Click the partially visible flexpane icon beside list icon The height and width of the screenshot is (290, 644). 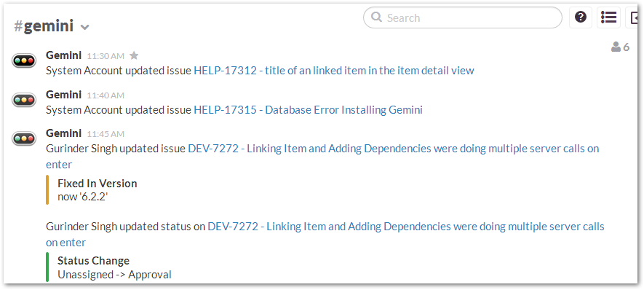(x=632, y=17)
